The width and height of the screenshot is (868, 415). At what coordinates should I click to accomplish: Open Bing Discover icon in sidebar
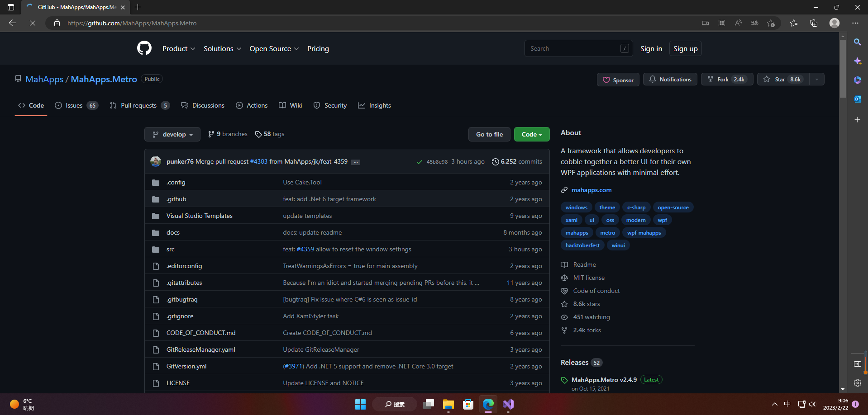click(857, 61)
